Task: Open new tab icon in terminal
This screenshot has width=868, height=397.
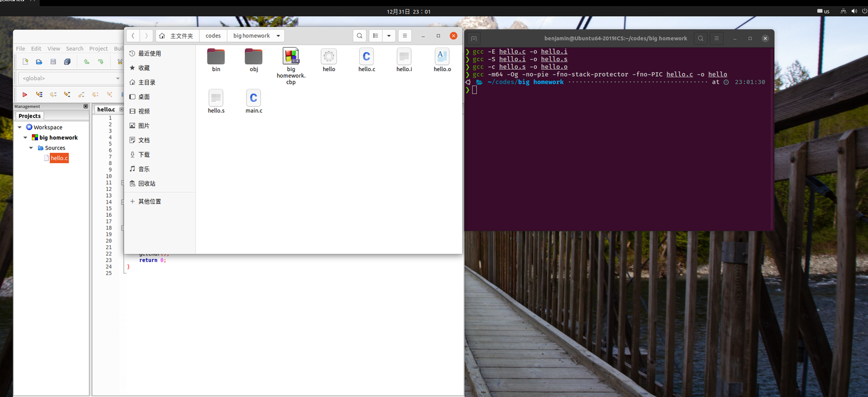Action: 474,38
